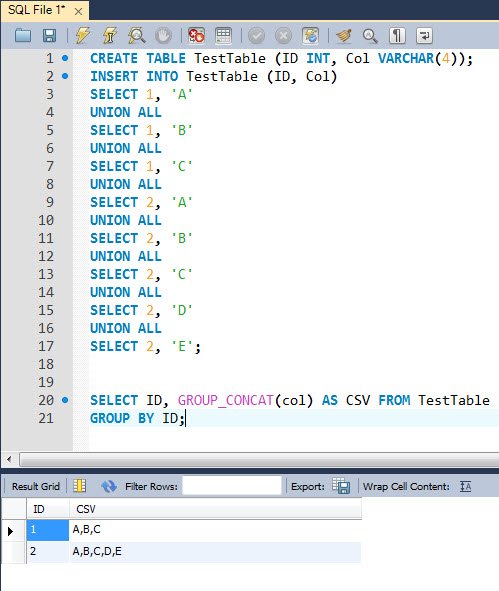Click the statement marker on line 1
Viewport: 499px width, 591px height.
(x=65, y=58)
